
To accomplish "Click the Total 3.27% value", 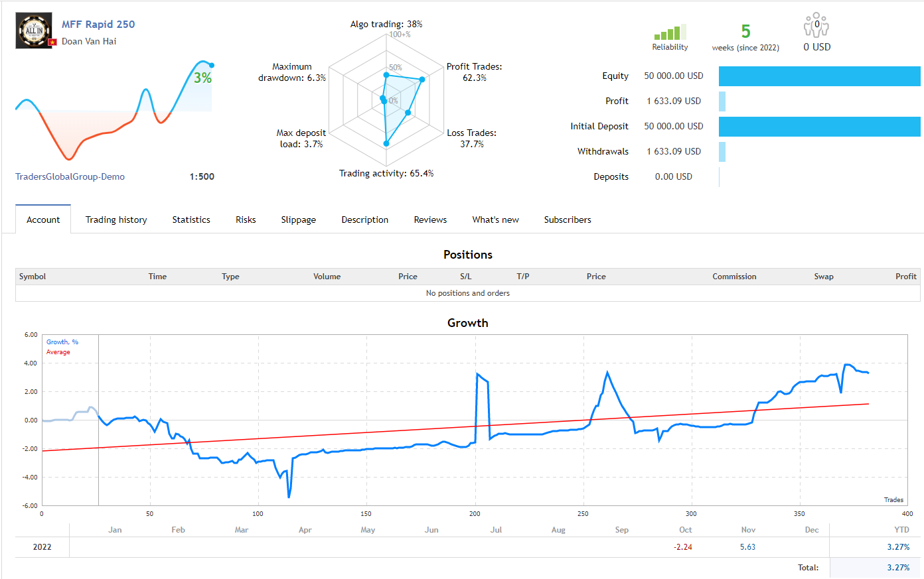I will (898, 568).
